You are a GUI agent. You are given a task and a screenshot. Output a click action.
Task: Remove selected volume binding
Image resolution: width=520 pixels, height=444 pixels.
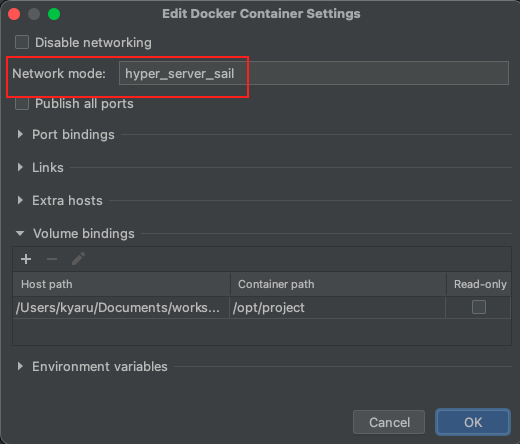52,259
